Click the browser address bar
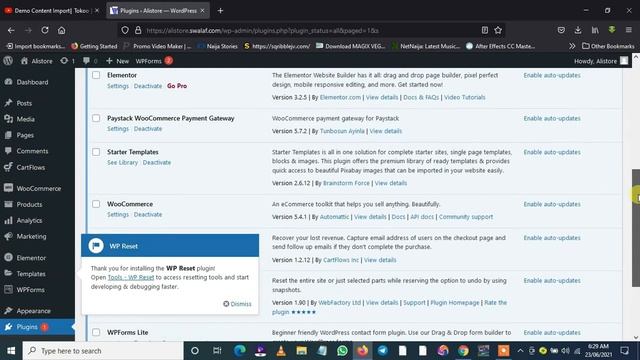Image resolution: width=640 pixels, height=360 pixels. click(310, 30)
